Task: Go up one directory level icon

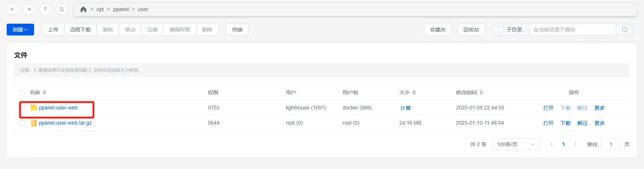Action: (x=45, y=9)
